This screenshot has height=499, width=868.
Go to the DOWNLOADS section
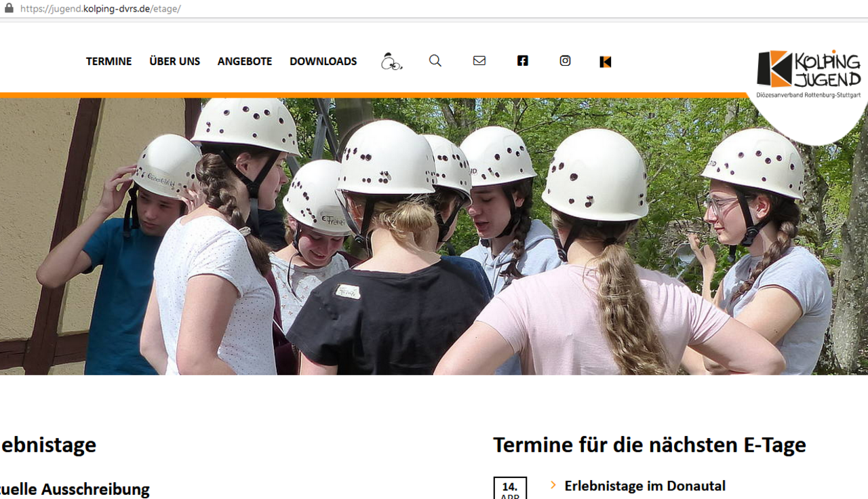pos(323,61)
